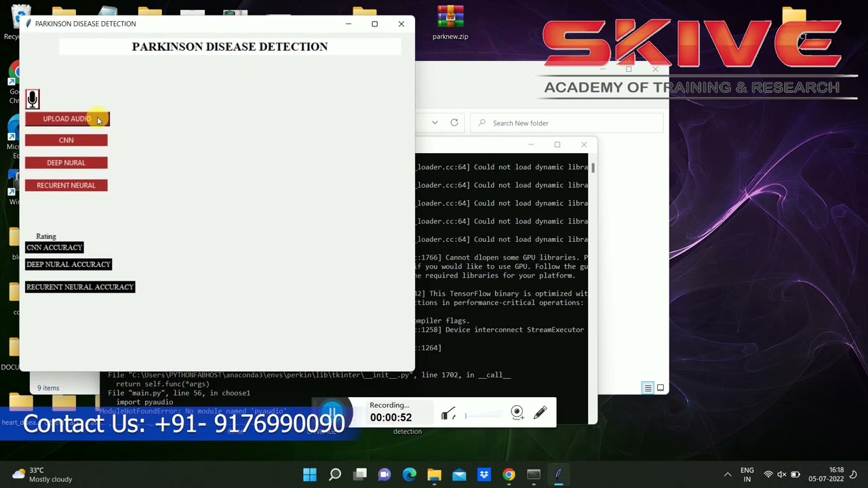This screenshot has width=868, height=488.
Task: Switch File Explorer to large icons view
Action: click(x=660, y=388)
